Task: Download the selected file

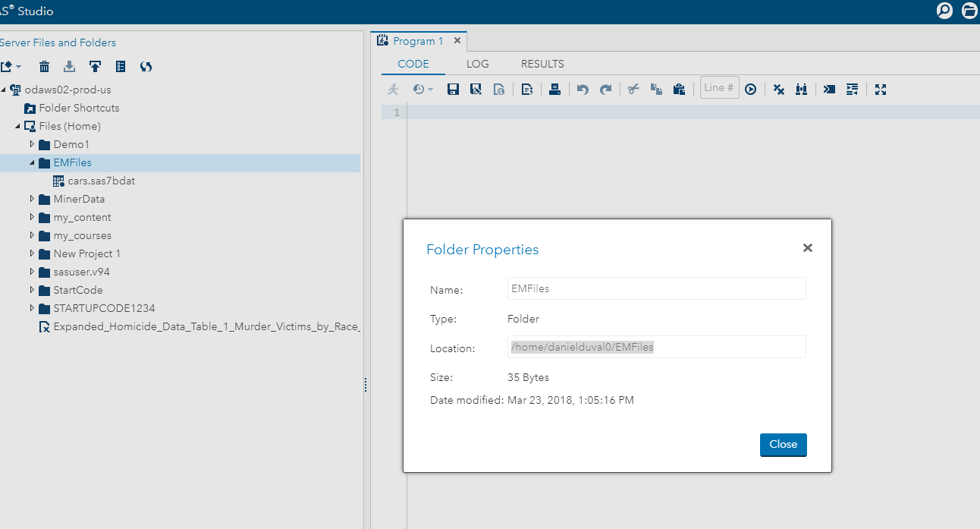Action: point(69,67)
